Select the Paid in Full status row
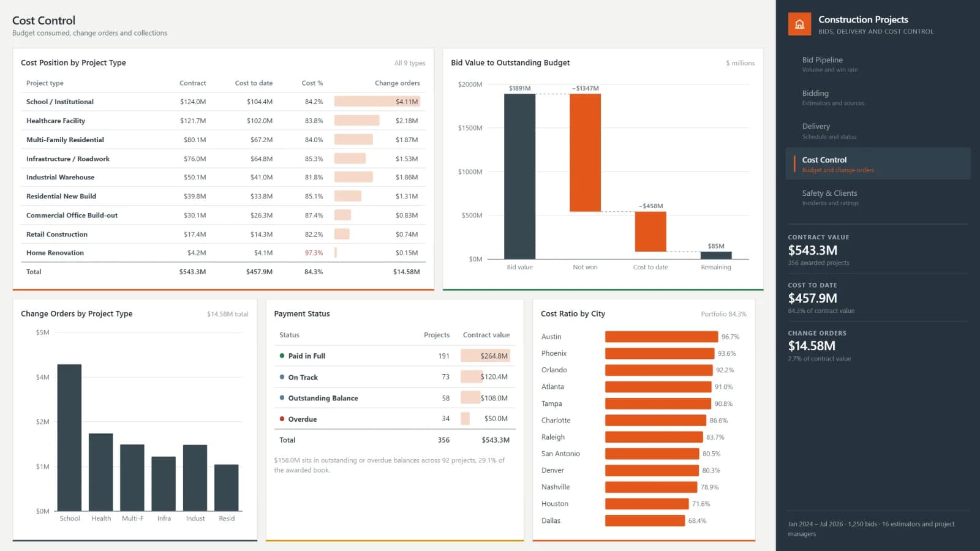The height and width of the screenshot is (551, 980). point(394,356)
